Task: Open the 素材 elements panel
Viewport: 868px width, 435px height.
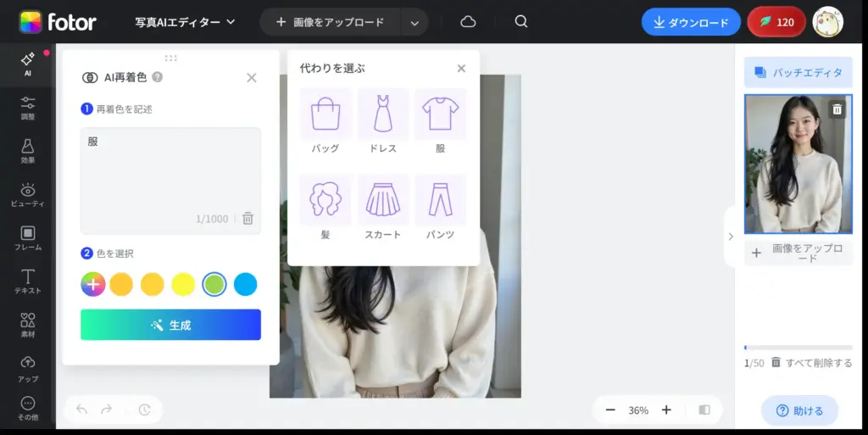Action: click(x=27, y=325)
